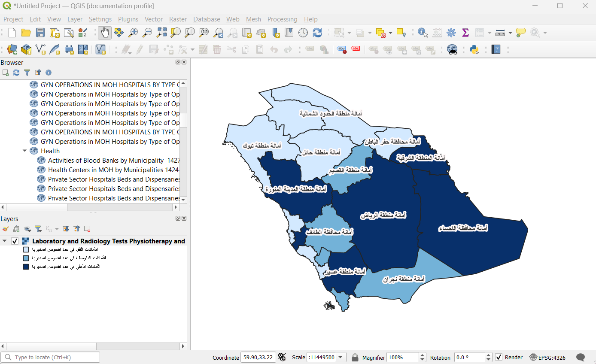Open the Python Console
The height and width of the screenshot is (364, 596).
click(x=474, y=49)
